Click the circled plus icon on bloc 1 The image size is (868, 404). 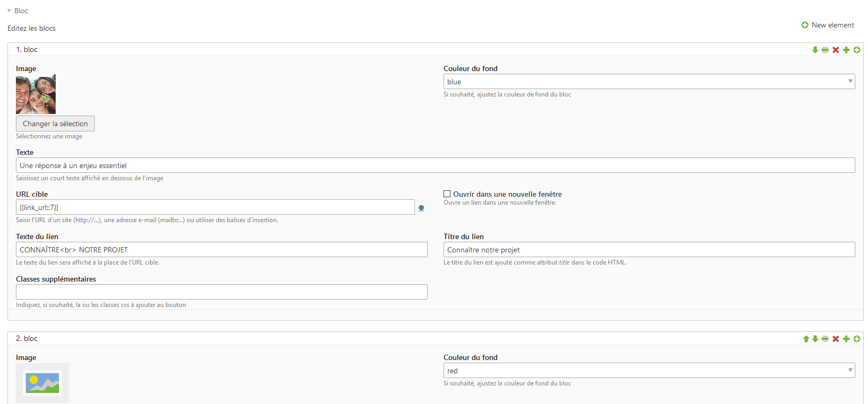coord(857,50)
